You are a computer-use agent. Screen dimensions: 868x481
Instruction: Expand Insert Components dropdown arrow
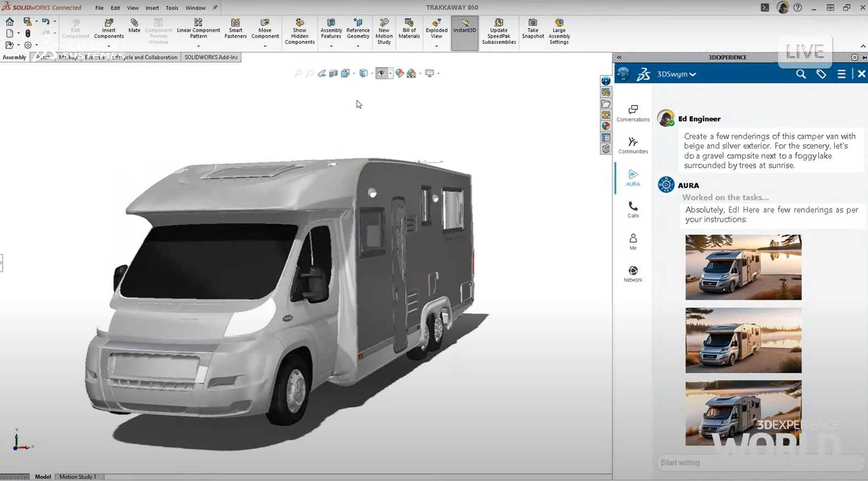pos(109,46)
